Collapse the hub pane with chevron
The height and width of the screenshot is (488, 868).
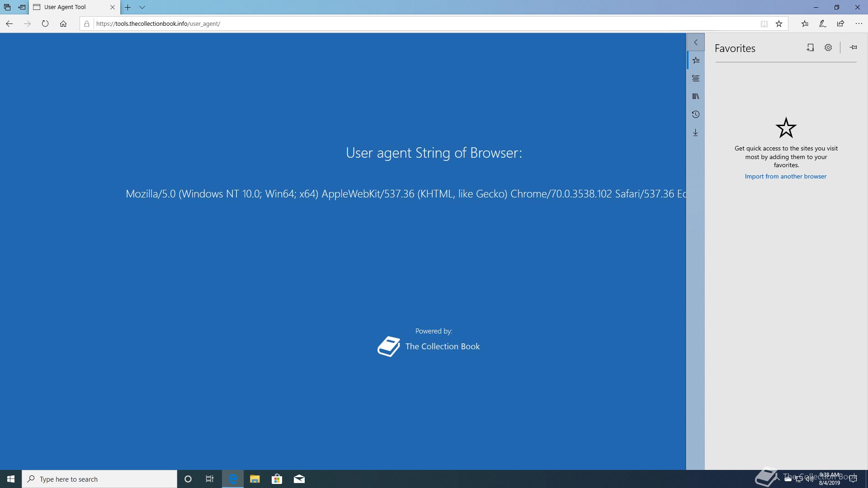(696, 42)
